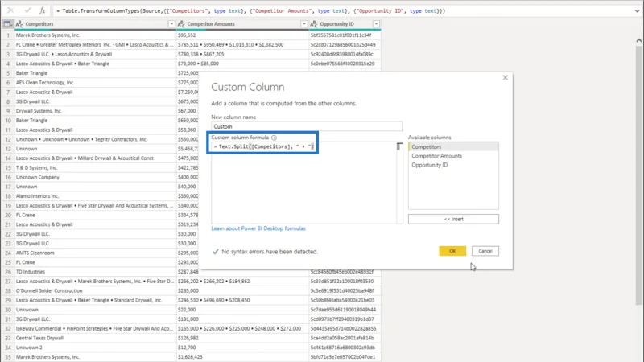The height and width of the screenshot is (362, 644).
Task: Select the 'Central Texas Drywall' cell
Action: click(x=95, y=338)
